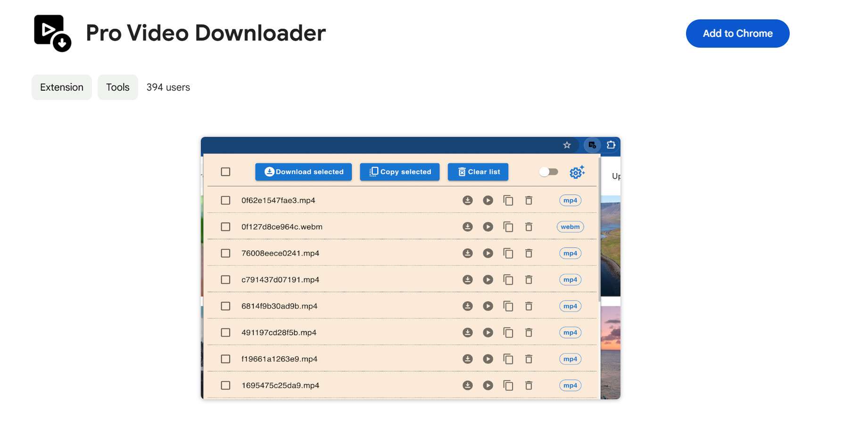Open the Pro Video Downloader extension icon

coord(591,145)
